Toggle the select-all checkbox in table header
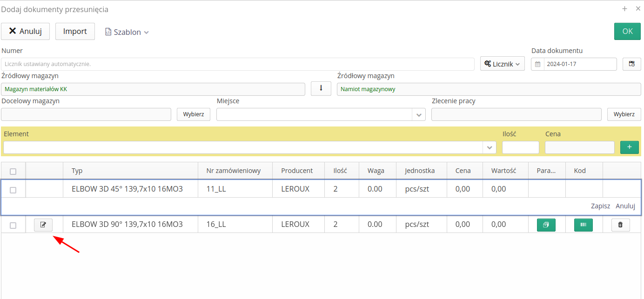The height and width of the screenshot is (299, 644). [x=13, y=171]
